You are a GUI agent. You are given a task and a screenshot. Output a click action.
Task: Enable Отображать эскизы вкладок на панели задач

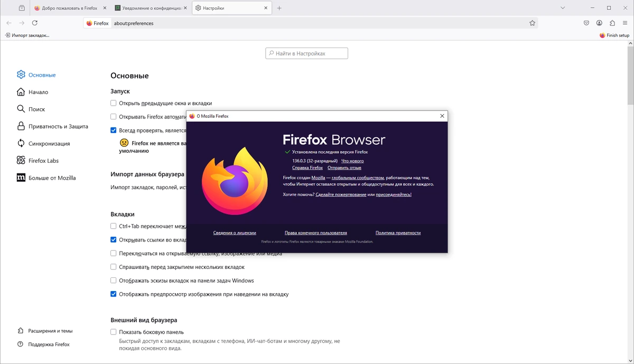click(114, 281)
